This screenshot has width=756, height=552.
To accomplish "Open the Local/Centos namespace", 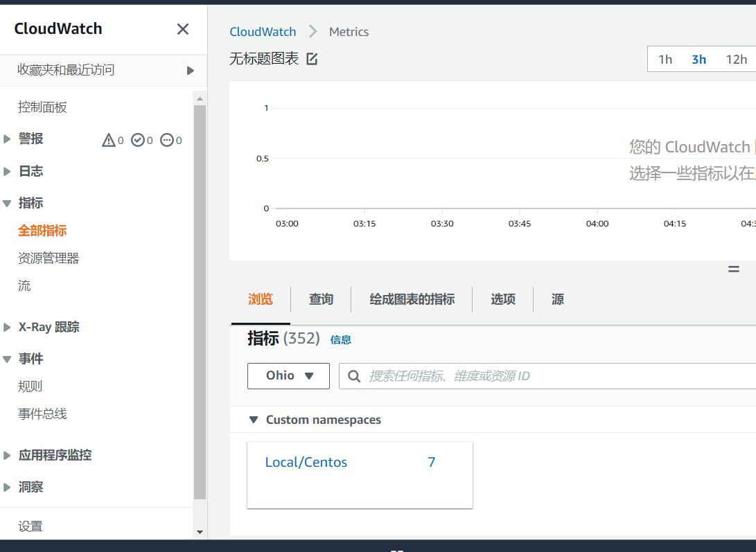I will [306, 463].
